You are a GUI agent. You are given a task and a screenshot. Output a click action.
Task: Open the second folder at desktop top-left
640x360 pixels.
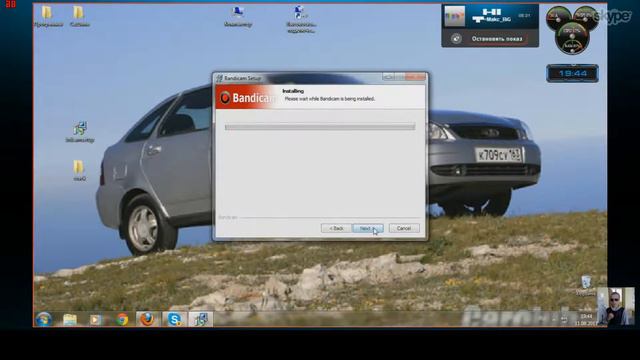pyautogui.click(x=79, y=17)
